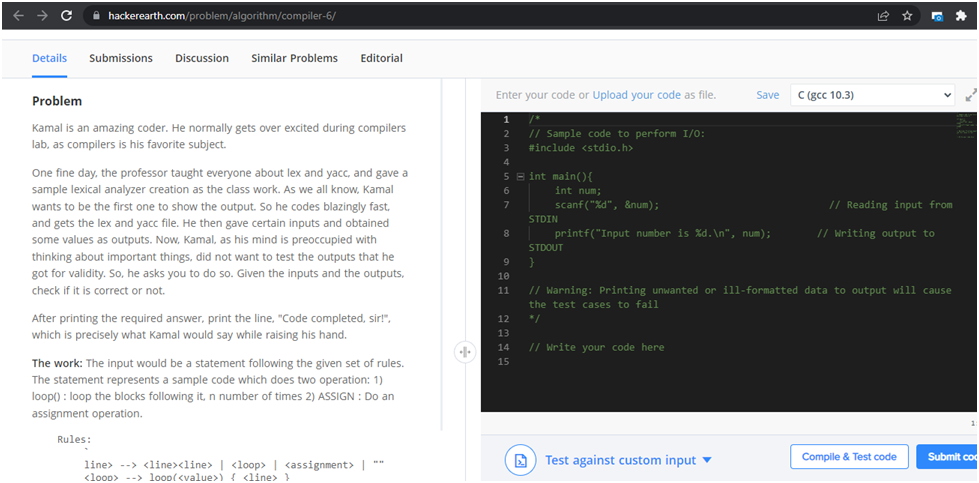Screen dimensions: 979x483
Task: Expand Test against custom input
Action: (628, 460)
